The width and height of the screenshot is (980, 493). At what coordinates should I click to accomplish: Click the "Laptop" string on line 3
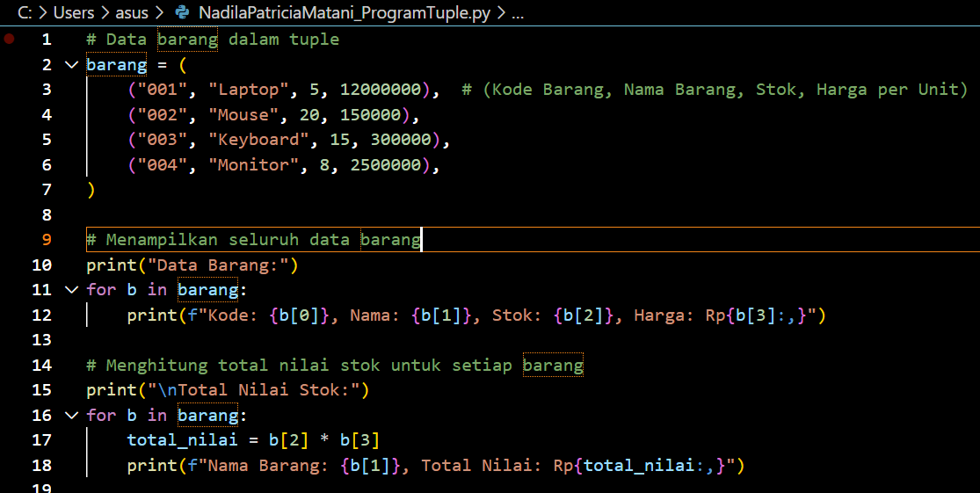(248, 90)
